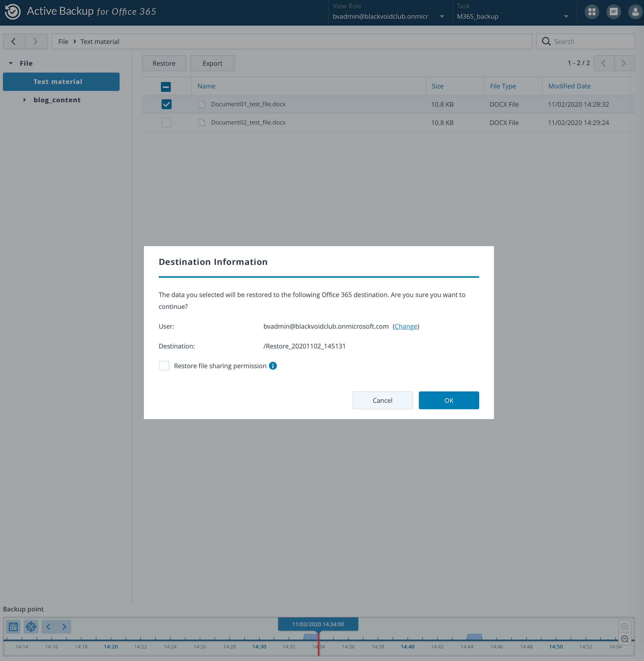
Task: Jump to next backup point arrow
Action: pos(64,627)
